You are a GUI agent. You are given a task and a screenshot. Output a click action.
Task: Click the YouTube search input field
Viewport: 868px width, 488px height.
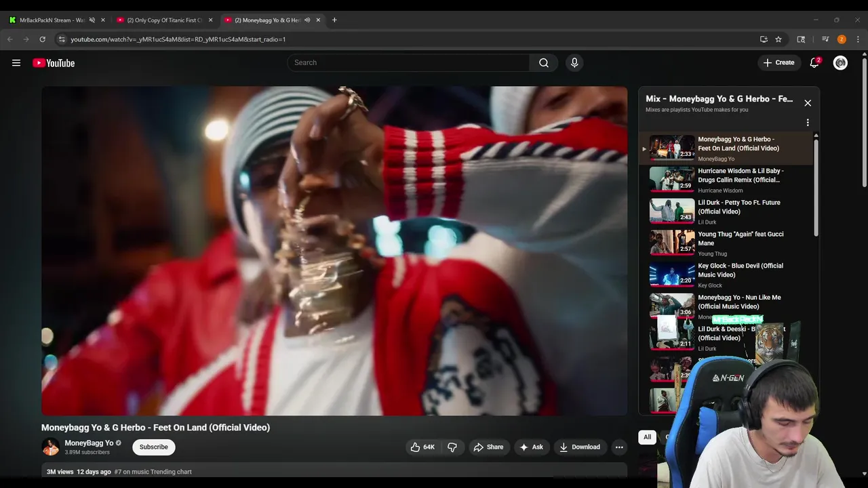click(409, 63)
